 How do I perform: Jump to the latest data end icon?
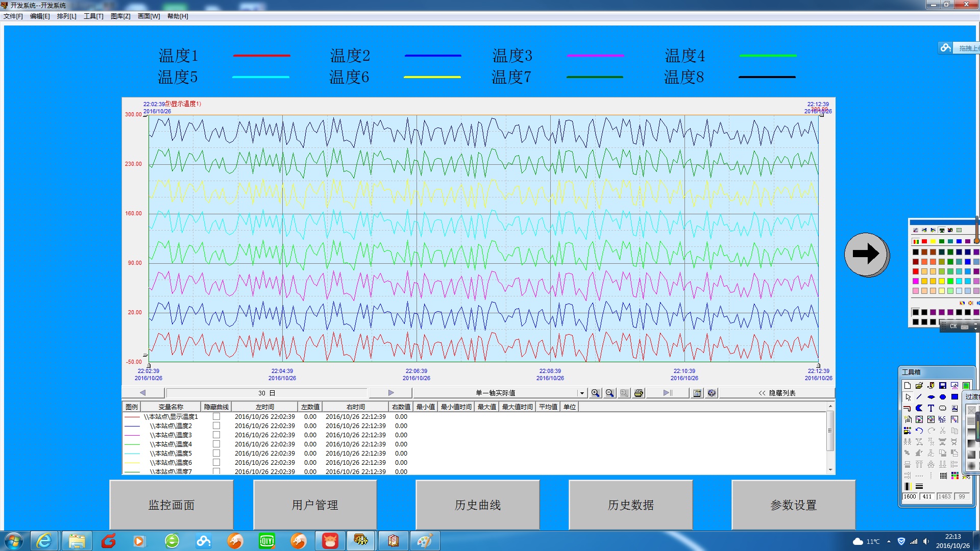tap(668, 393)
